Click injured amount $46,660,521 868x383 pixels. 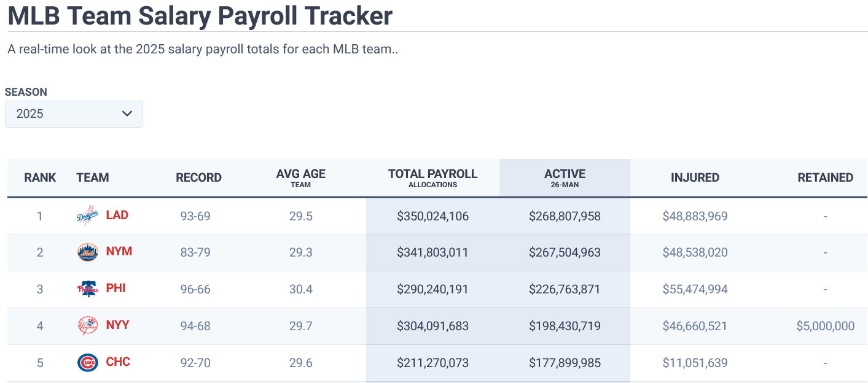tap(695, 326)
